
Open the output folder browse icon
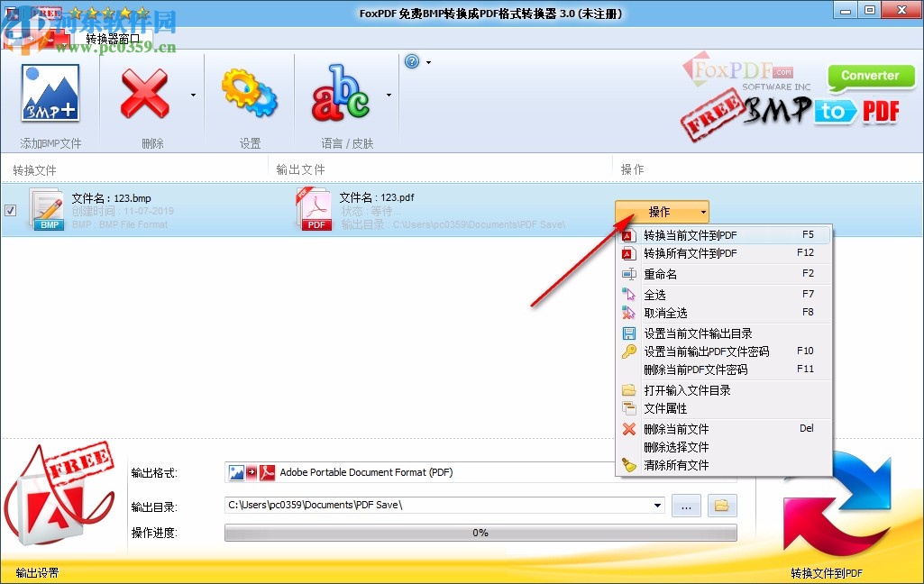pos(720,506)
